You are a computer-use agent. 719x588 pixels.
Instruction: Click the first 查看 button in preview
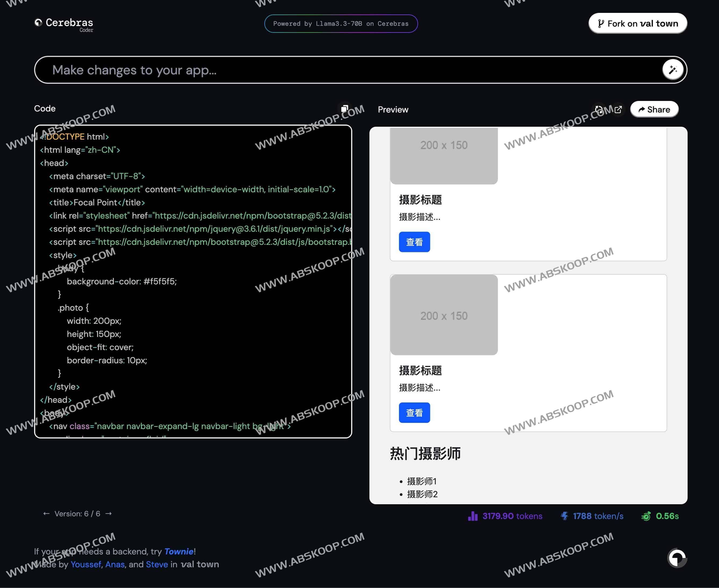pyautogui.click(x=414, y=242)
